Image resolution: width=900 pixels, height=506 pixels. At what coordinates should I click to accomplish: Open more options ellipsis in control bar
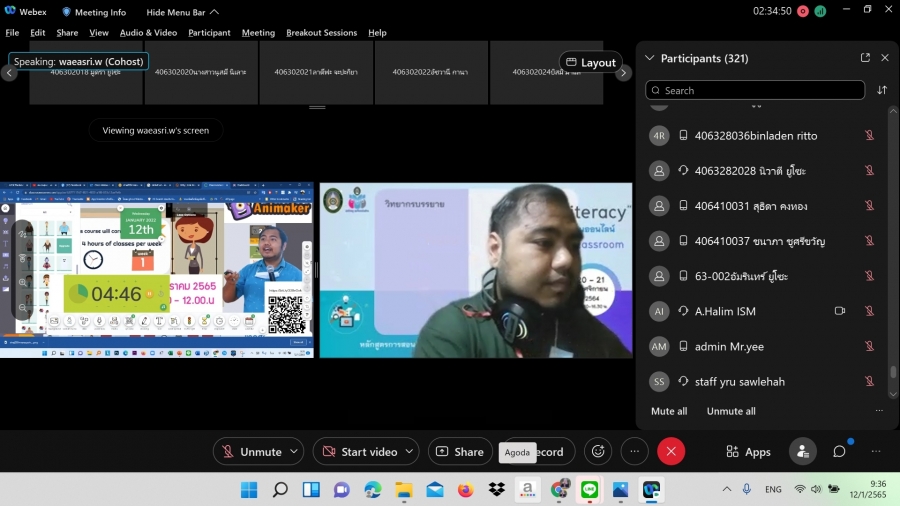[634, 451]
